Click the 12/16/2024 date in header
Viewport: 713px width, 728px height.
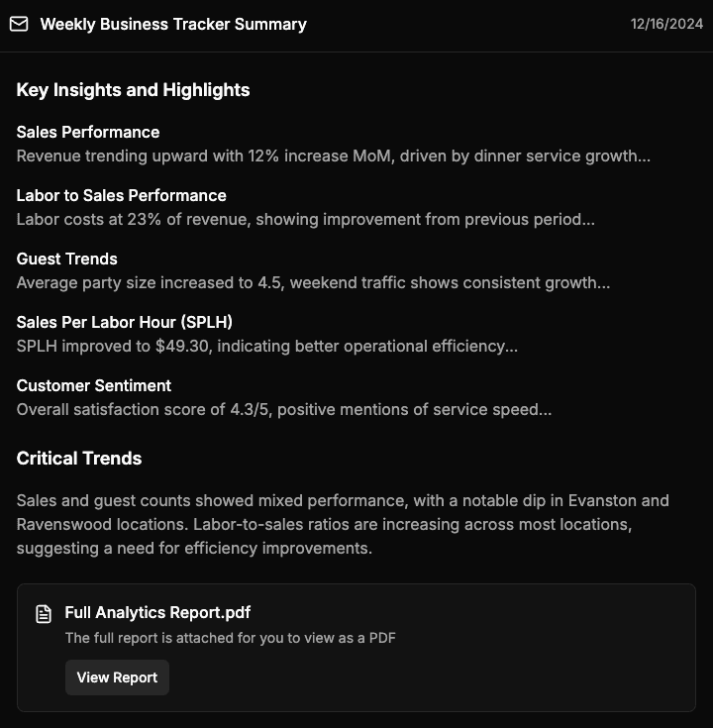(x=666, y=25)
